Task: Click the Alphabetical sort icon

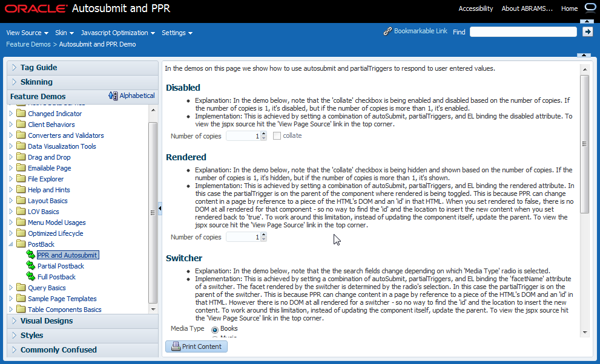Action: 113,96
